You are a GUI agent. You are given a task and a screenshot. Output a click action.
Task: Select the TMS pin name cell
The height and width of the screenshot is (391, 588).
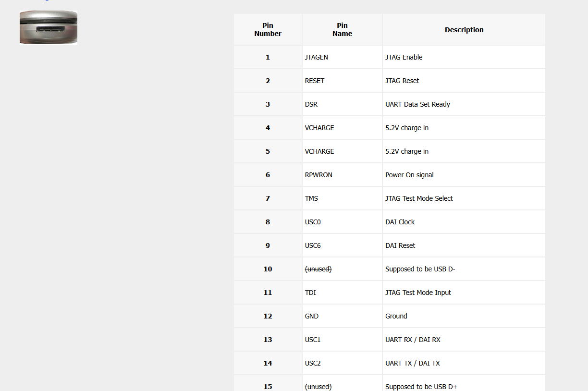311,198
